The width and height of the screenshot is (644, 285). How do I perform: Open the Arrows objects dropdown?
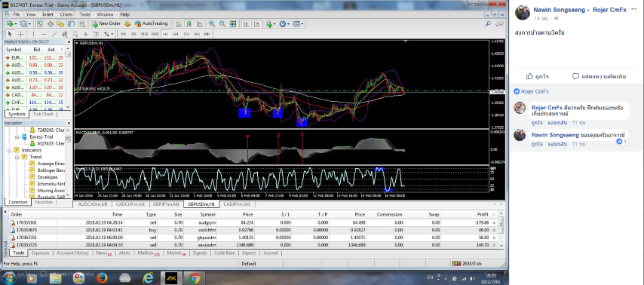click(109, 34)
